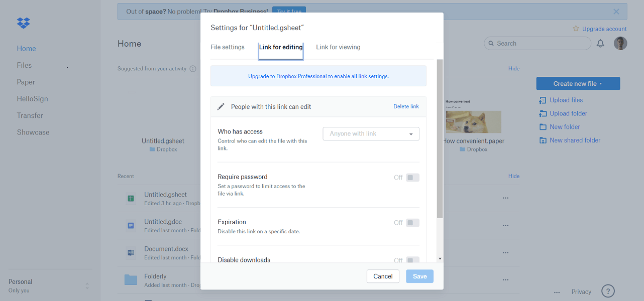Close the out of space banner

[616, 11]
